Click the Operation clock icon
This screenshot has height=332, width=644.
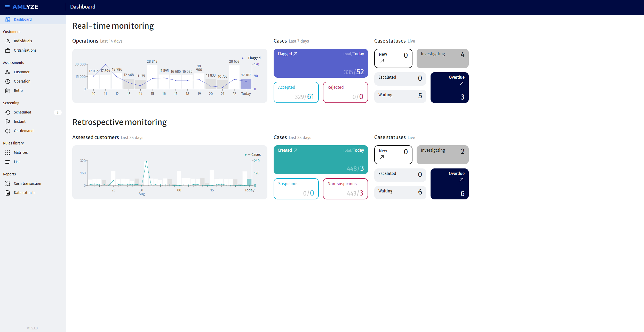click(x=8, y=82)
